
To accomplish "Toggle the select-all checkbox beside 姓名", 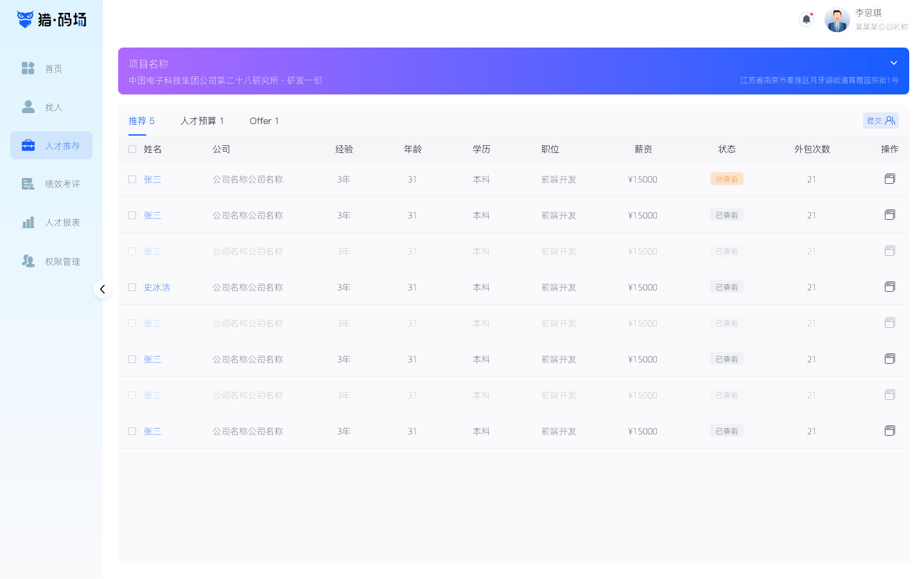I will pyautogui.click(x=132, y=149).
